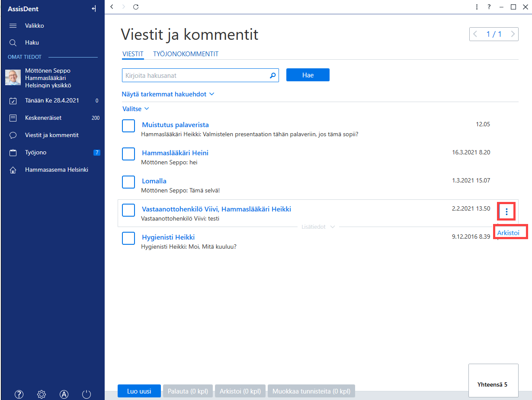This screenshot has height=400, width=532.
Task: Open settings gear icon in sidebar footer
Action: coord(42,394)
